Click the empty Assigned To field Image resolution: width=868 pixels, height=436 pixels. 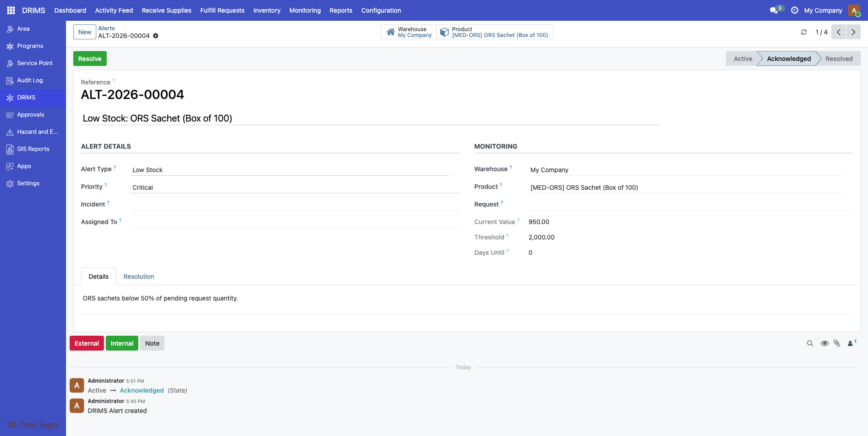click(295, 222)
